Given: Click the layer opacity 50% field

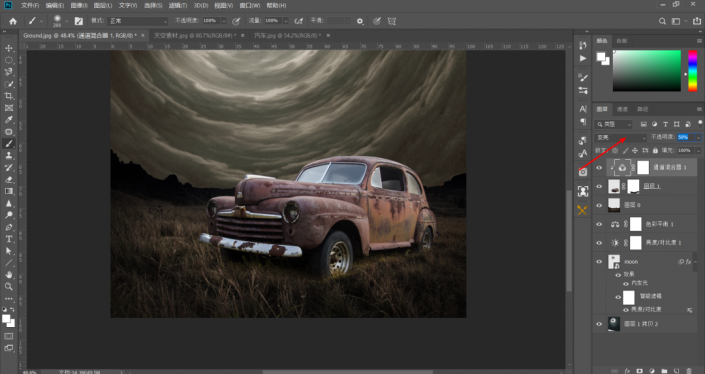Looking at the screenshot, I should [x=686, y=138].
